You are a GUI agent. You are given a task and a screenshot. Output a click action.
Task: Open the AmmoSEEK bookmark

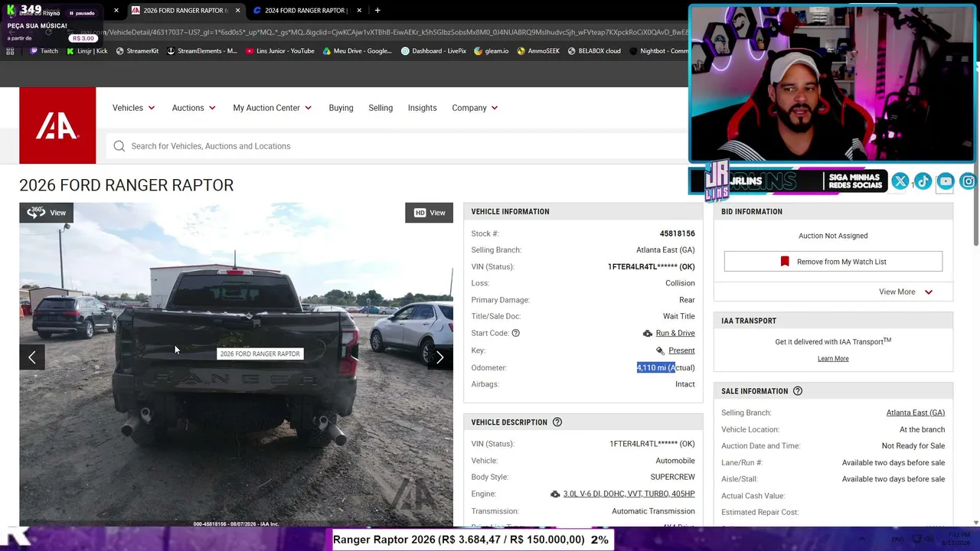click(x=538, y=51)
